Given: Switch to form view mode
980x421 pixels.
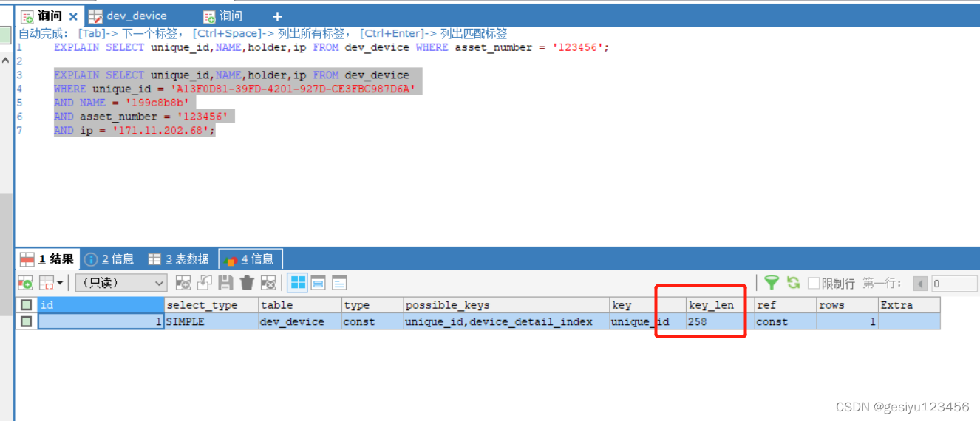Looking at the screenshot, I should 319,283.
